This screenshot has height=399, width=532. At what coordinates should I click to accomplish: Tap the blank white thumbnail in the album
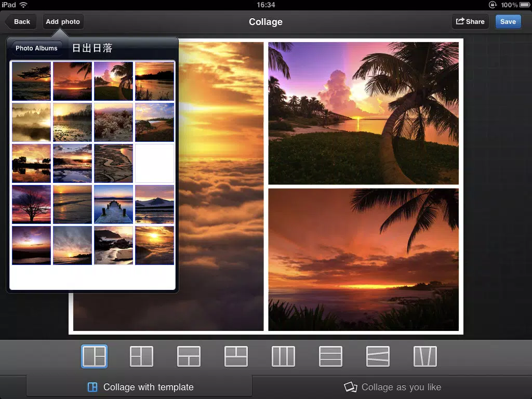(155, 163)
